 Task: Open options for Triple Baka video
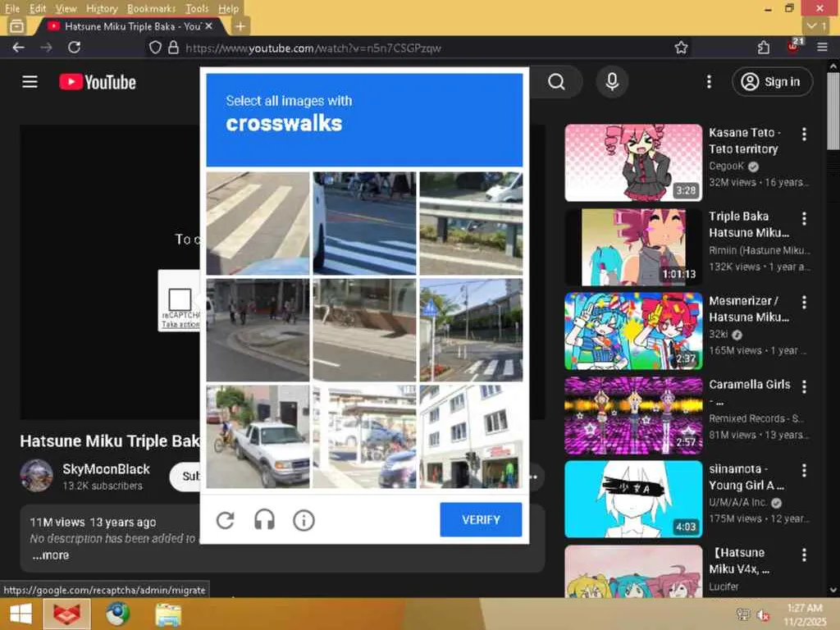pyautogui.click(x=804, y=218)
